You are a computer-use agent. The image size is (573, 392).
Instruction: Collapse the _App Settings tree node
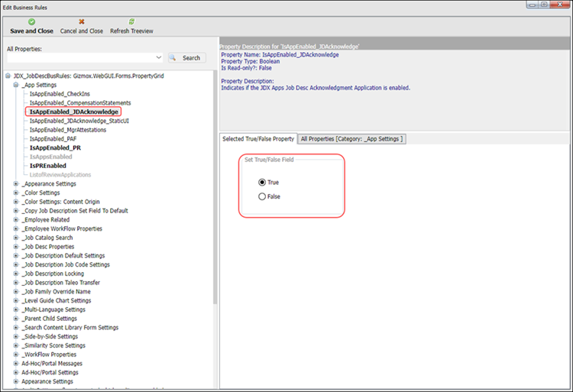(x=16, y=85)
